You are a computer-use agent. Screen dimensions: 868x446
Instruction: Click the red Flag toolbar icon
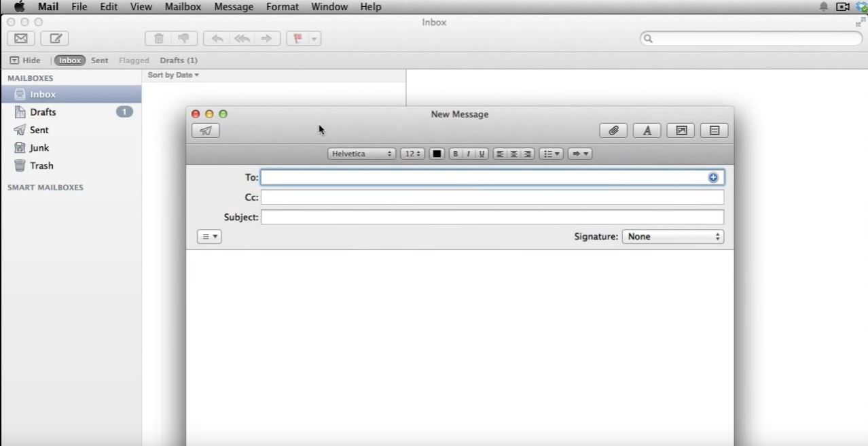pos(297,39)
